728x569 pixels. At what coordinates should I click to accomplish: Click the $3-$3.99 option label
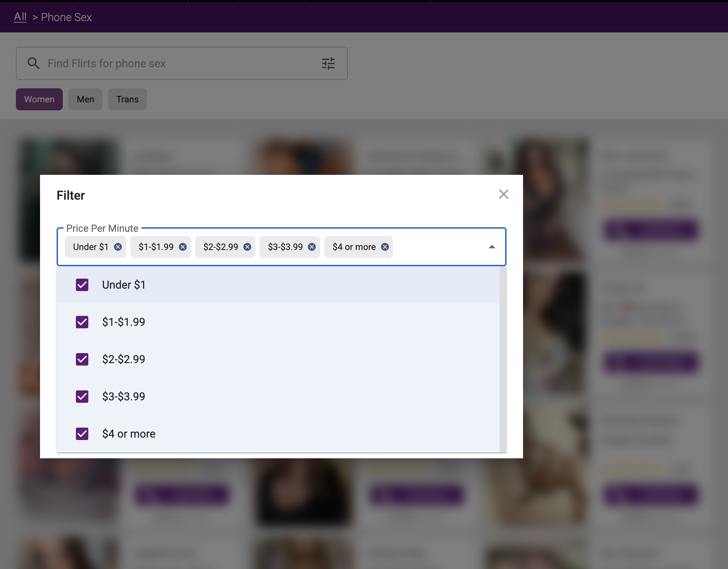[x=124, y=397]
